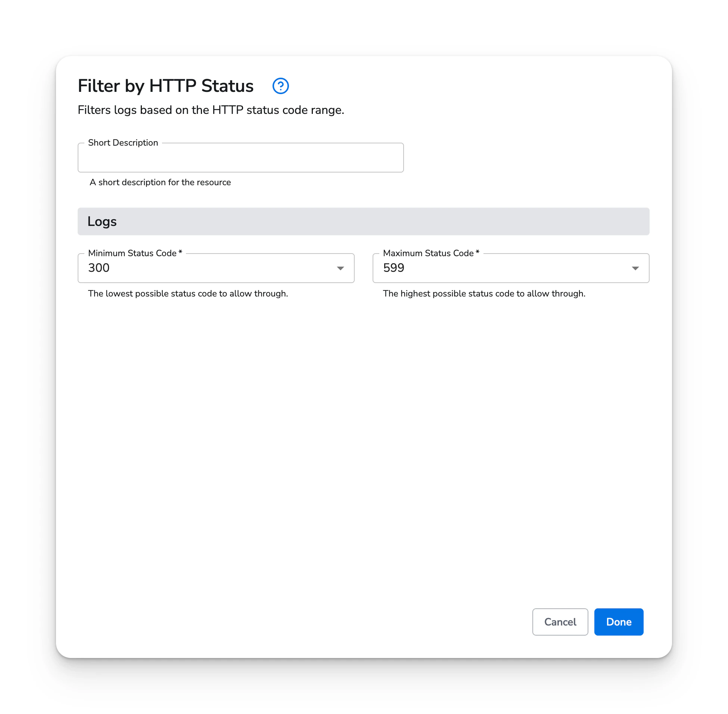Screen dimensions: 728x714
Task: Select the Logs section header
Action: point(102,221)
